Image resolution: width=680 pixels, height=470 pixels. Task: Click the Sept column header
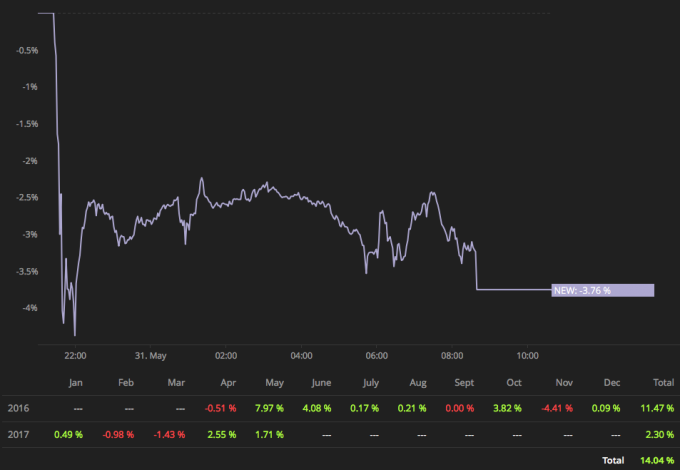[x=464, y=383]
